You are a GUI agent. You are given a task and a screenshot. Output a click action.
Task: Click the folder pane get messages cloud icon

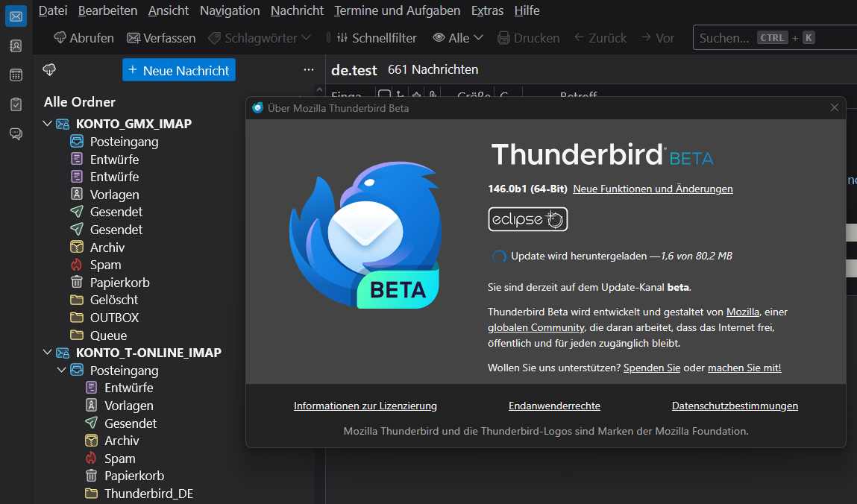(x=49, y=69)
